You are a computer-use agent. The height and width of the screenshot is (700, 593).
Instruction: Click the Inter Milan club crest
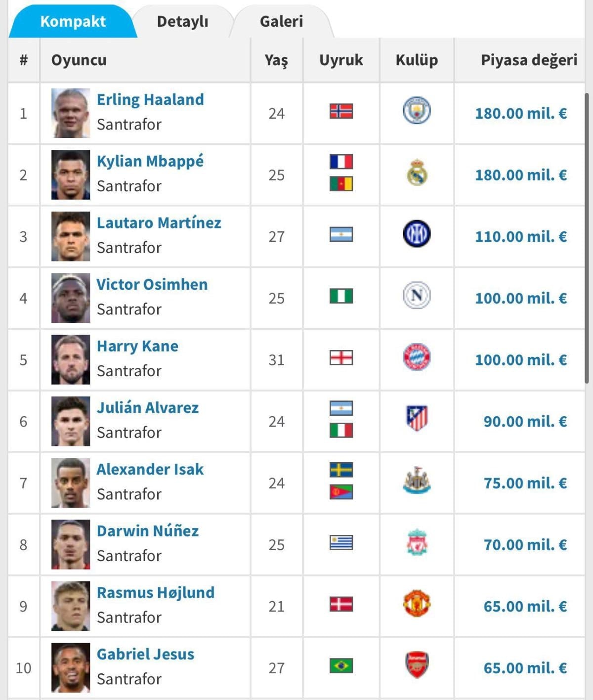pyautogui.click(x=417, y=234)
